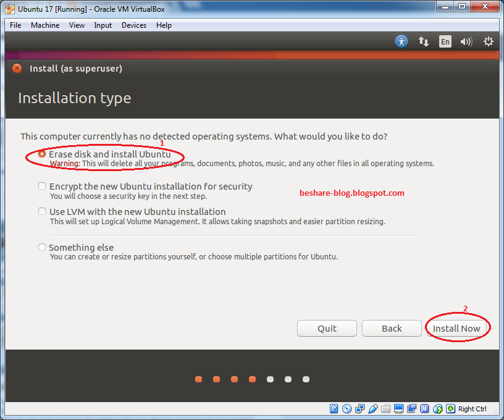
Task: Click the optical disk indicator in status bar
Action: 347,409
